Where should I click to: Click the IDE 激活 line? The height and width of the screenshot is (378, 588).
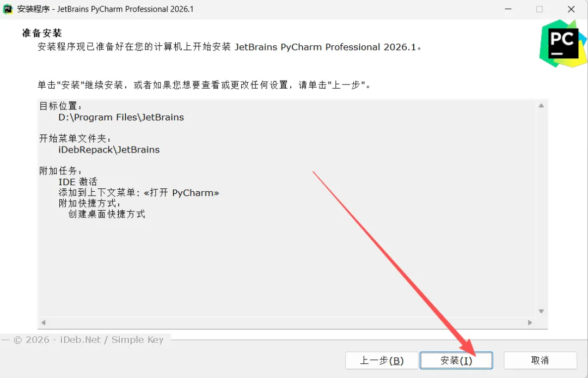point(78,182)
